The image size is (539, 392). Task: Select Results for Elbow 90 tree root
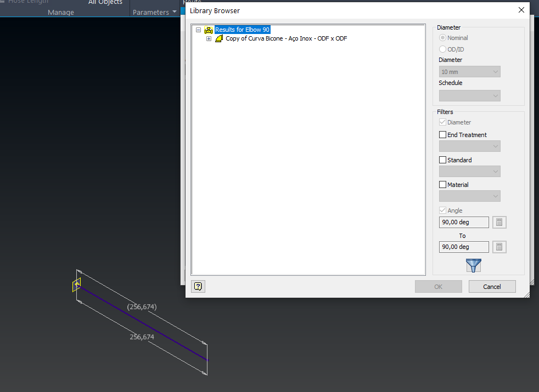[243, 30]
